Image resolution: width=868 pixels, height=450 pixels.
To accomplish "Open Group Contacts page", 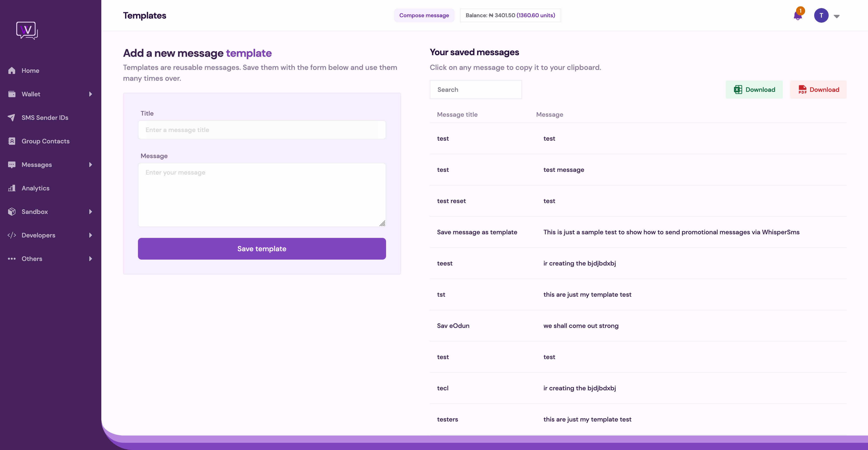I will pos(45,141).
